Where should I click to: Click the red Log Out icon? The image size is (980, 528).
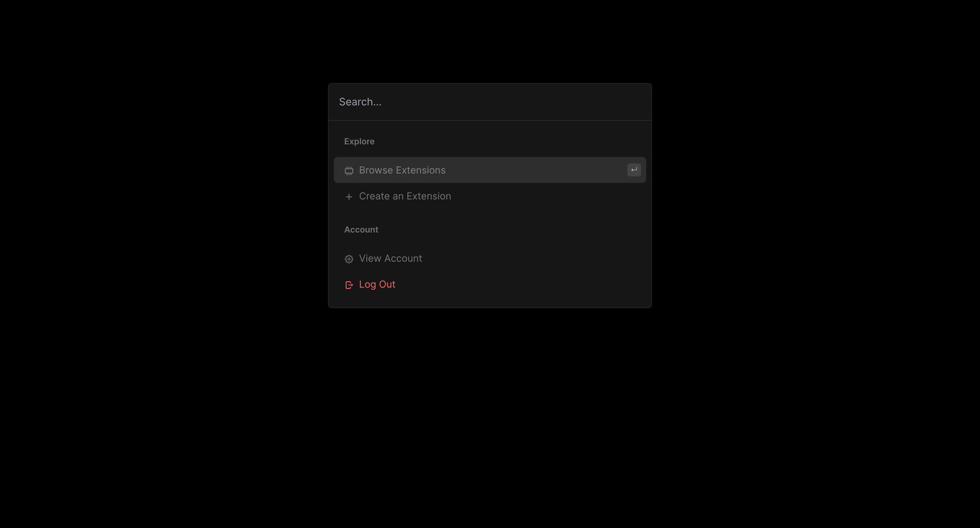[x=349, y=285]
